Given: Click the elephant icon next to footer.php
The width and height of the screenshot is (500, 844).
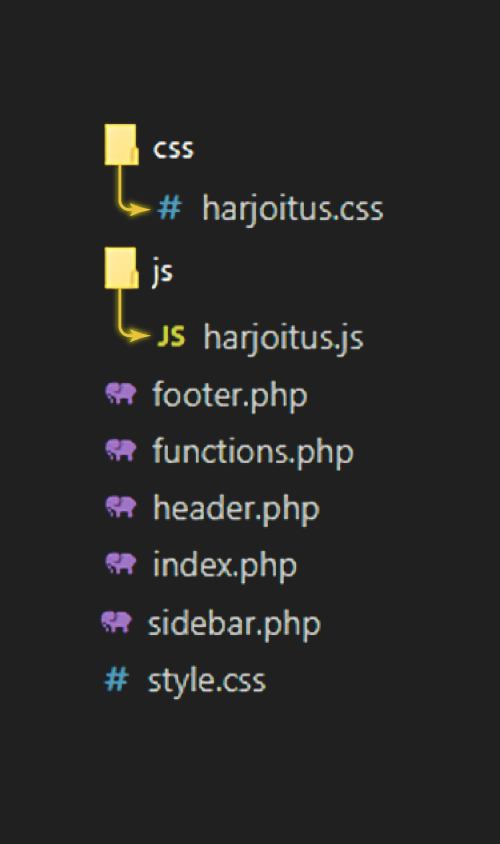Looking at the screenshot, I should [121, 393].
